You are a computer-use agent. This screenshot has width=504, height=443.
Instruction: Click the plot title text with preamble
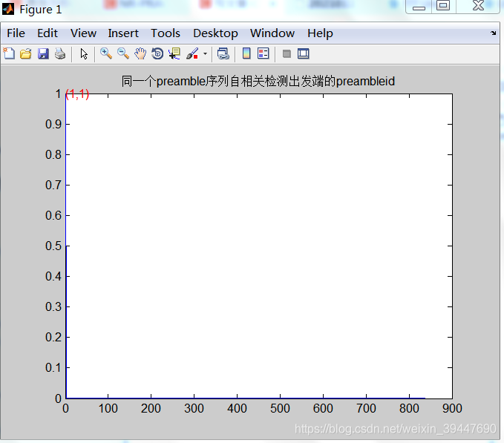pos(258,82)
